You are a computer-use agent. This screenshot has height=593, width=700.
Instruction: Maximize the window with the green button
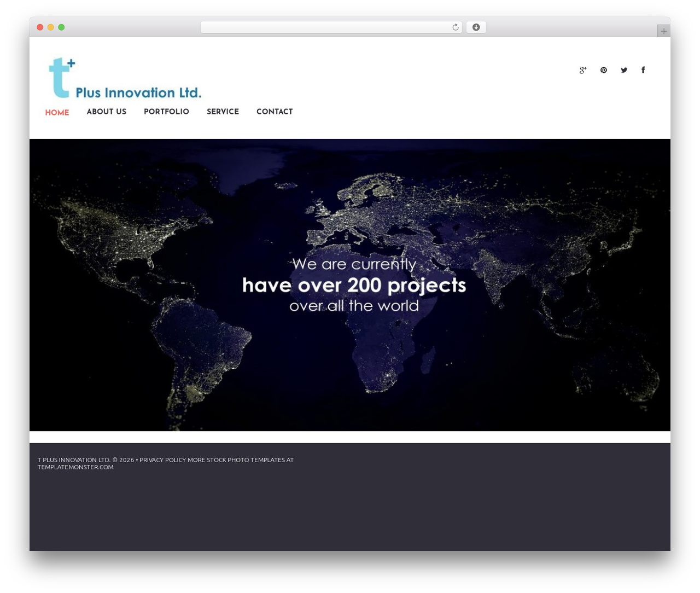pos(61,27)
